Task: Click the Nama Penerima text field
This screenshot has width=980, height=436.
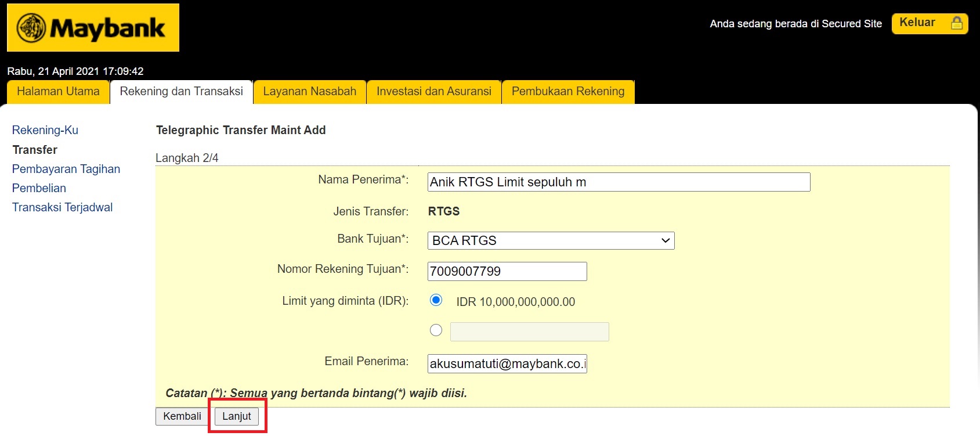Action: [619, 182]
